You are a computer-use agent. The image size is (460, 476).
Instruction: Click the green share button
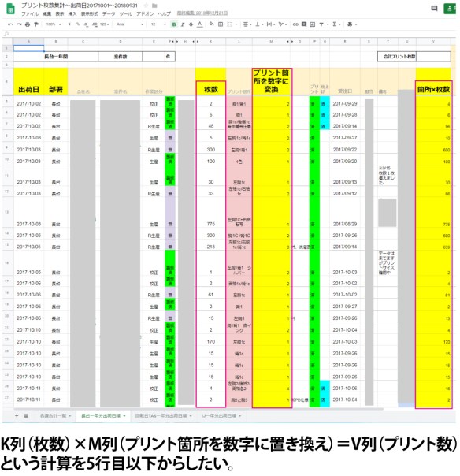coord(450,9)
